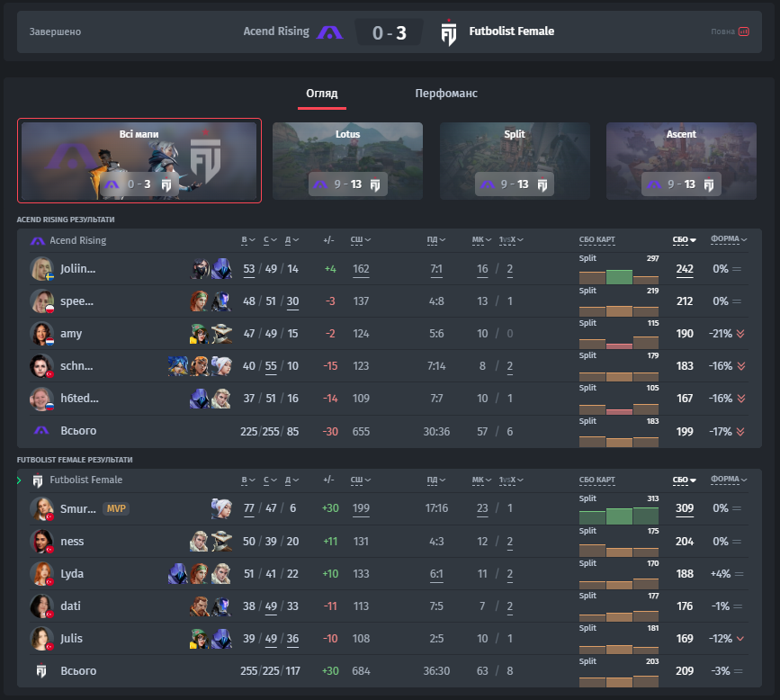Click Futbolist Female team name in header
Screen dimensions: 780x700
[x=511, y=31]
